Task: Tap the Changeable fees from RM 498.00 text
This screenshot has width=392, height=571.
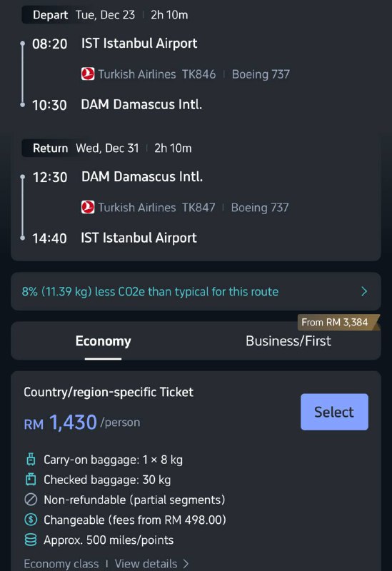Action: pyautogui.click(x=135, y=520)
